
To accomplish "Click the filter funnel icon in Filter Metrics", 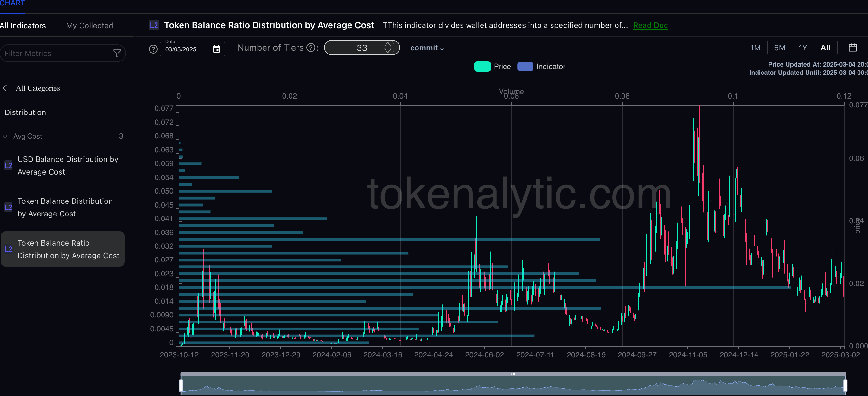I will [117, 53].
